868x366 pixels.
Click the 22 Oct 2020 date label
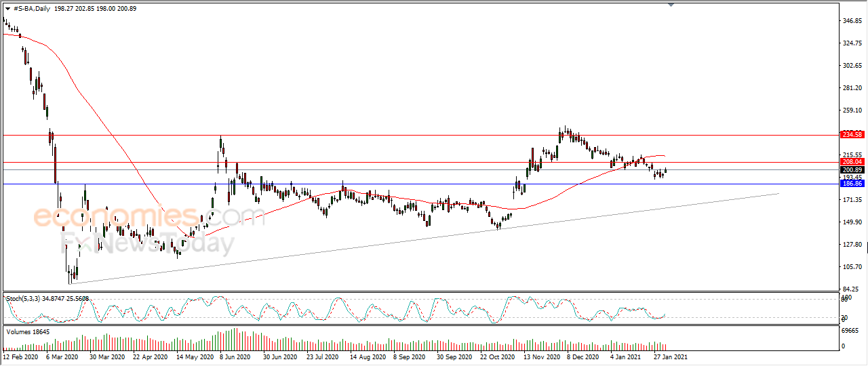[x=497, y=356]
